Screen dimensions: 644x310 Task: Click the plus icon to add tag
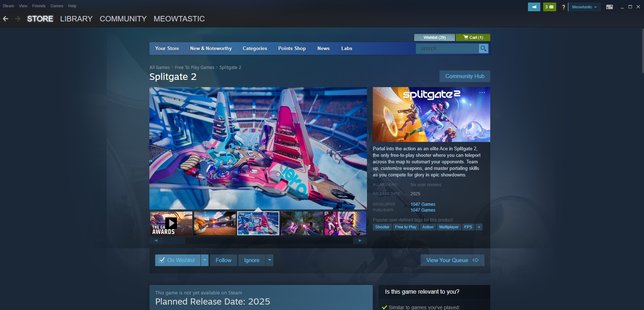click(x=479, y=227)
